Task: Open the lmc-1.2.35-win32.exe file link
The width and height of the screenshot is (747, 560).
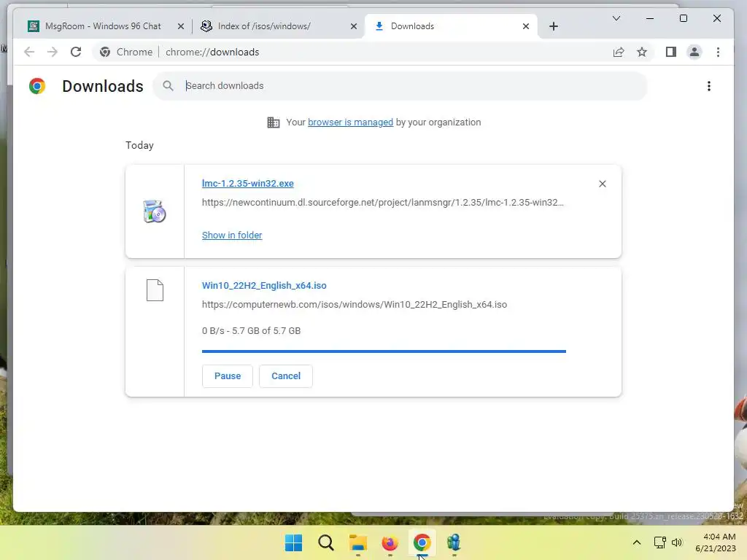Action: [248, 183]
